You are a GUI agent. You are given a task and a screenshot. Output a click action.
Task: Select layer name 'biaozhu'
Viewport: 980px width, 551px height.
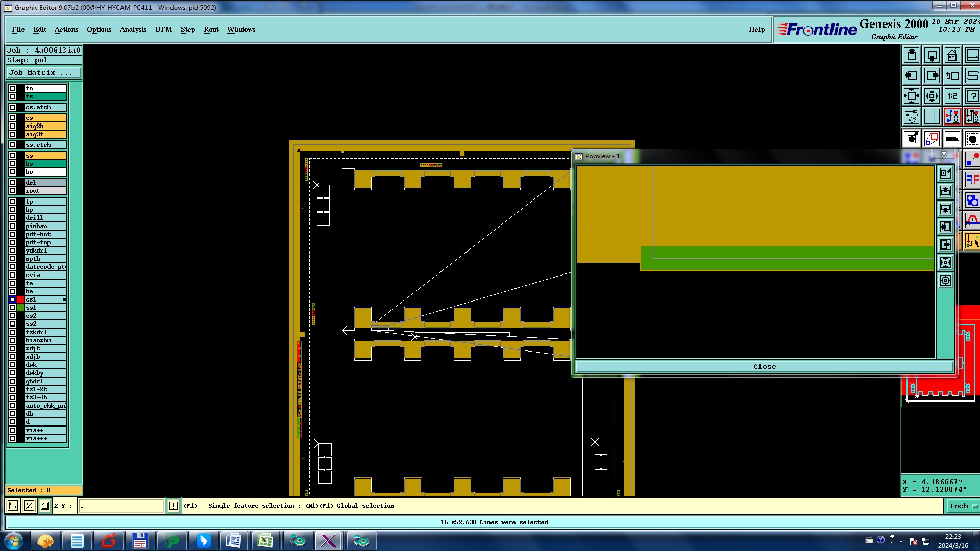click(x=46, y=340)
